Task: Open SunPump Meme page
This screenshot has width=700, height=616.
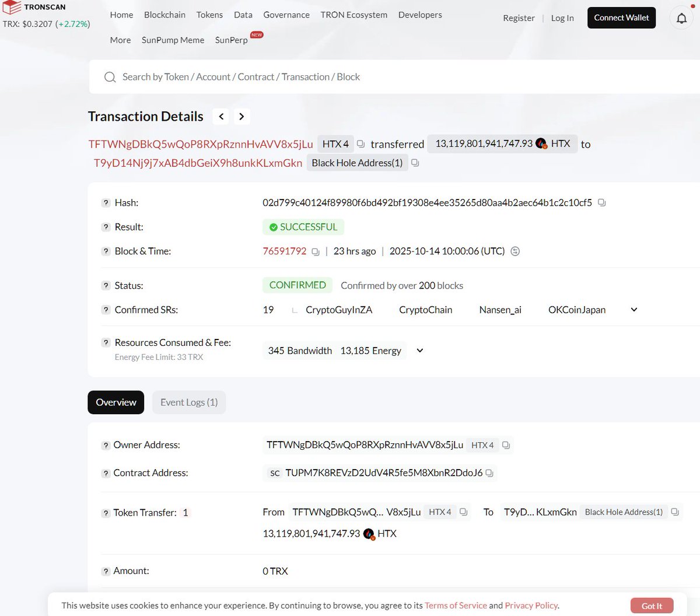Action: point(173,40)
